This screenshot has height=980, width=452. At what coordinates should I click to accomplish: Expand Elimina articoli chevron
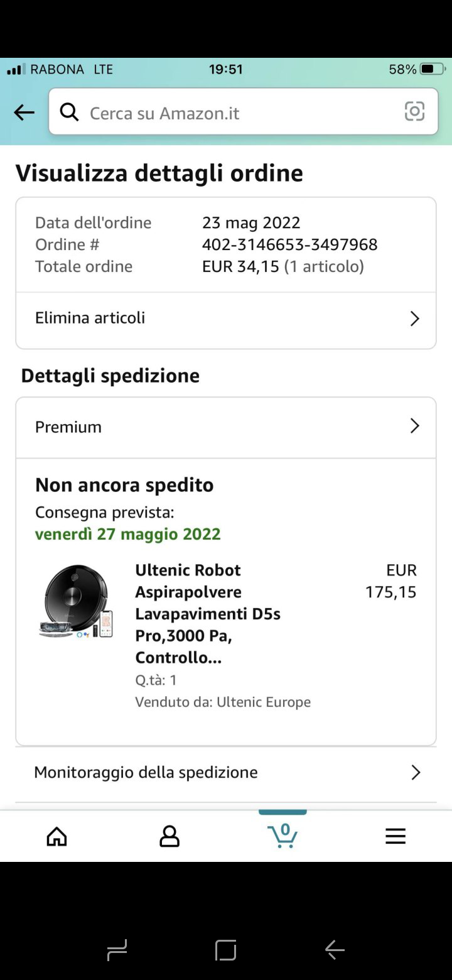click(x=414, y=319)
